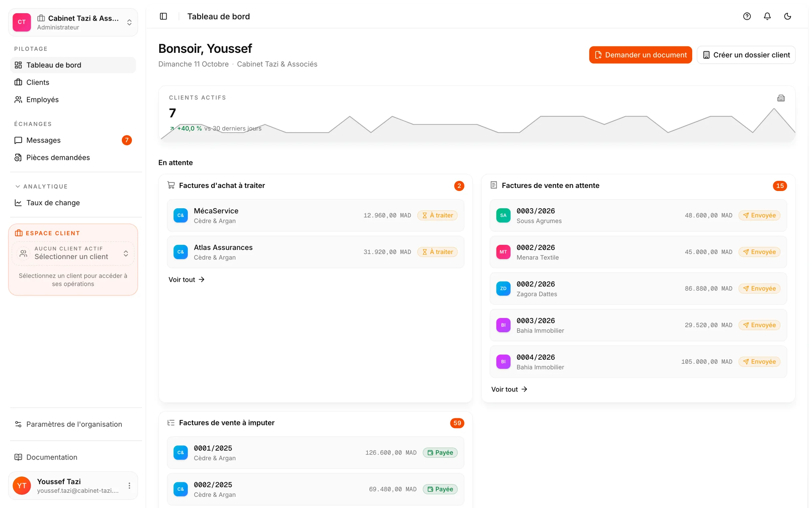Open invoice 0001/2025 Cèdre & Argan
Screen dimensions: 812x508
click(x=315, y=453)
